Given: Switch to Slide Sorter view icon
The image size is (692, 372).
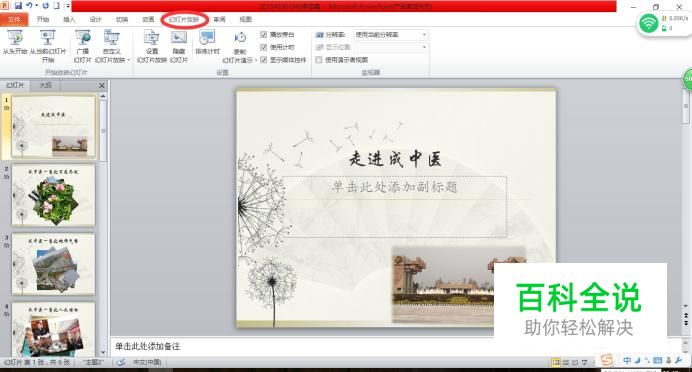Looking at the screenshot, I should point(566,362).
